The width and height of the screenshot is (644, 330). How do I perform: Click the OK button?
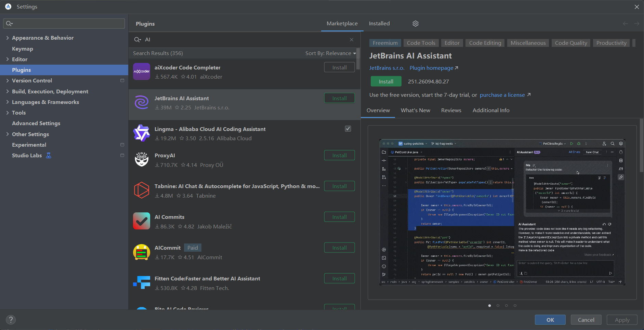point(550,320)
